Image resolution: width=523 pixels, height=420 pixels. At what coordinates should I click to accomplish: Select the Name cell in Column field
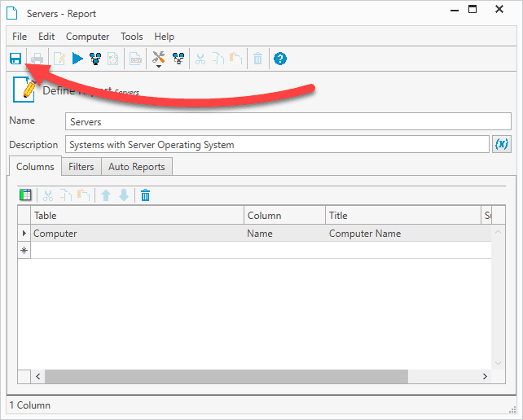(x=284, y=234)
